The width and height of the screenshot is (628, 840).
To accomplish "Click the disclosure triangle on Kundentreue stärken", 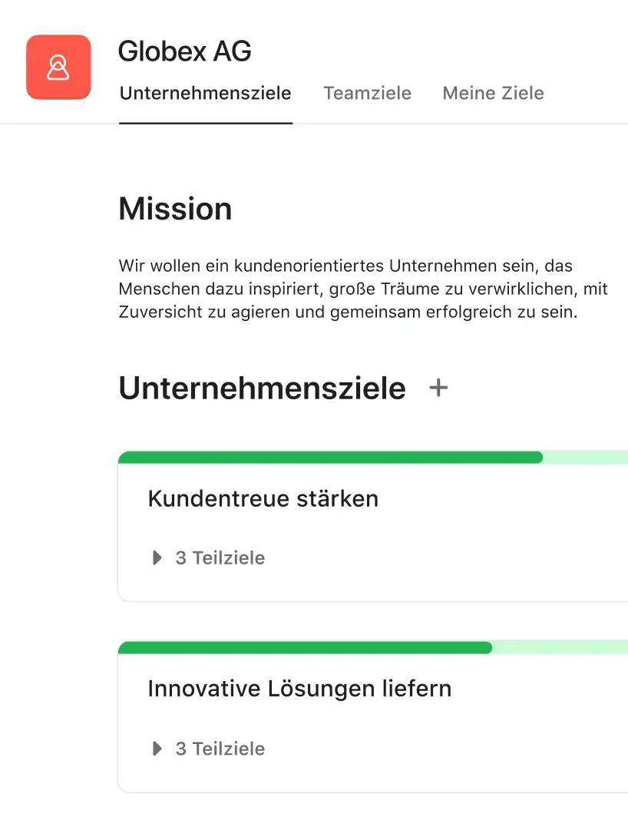I will click(157, 557).
